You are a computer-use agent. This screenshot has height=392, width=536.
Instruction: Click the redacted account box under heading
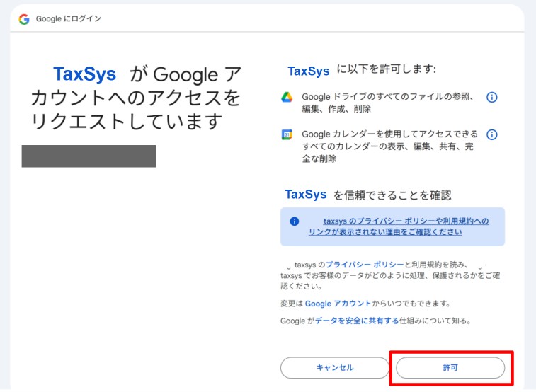[x=89, y=156]
